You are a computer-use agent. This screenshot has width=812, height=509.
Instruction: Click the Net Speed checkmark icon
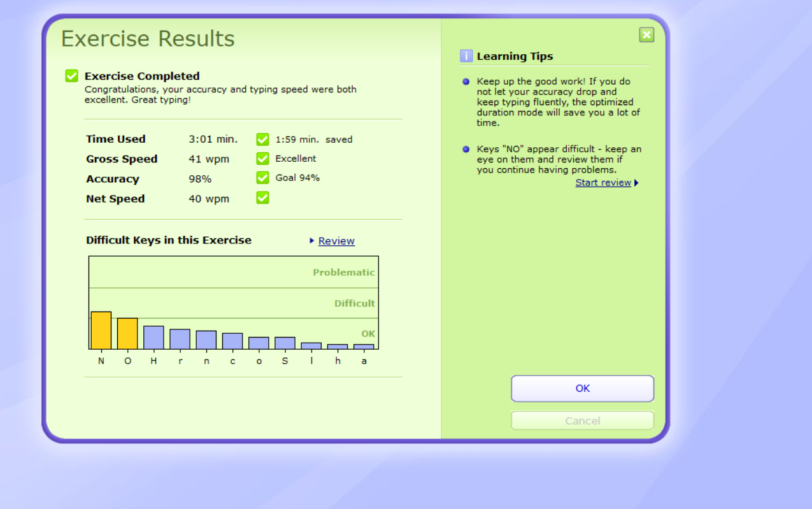point(262,198)
